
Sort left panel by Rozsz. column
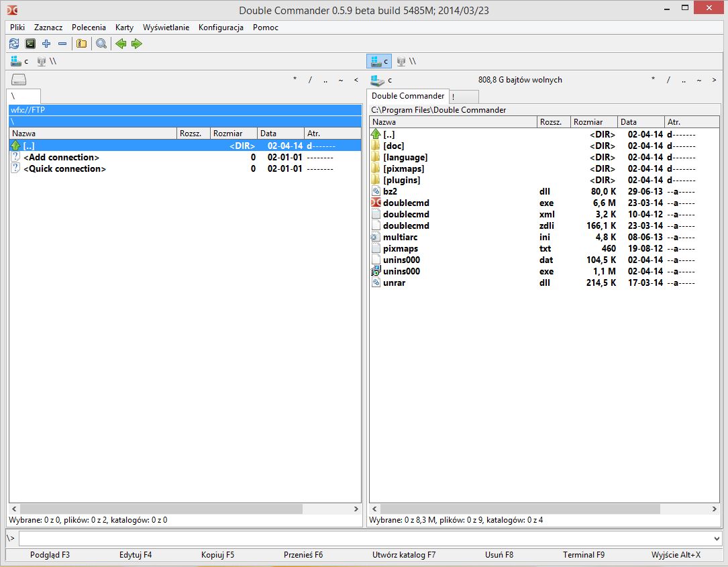194,134
